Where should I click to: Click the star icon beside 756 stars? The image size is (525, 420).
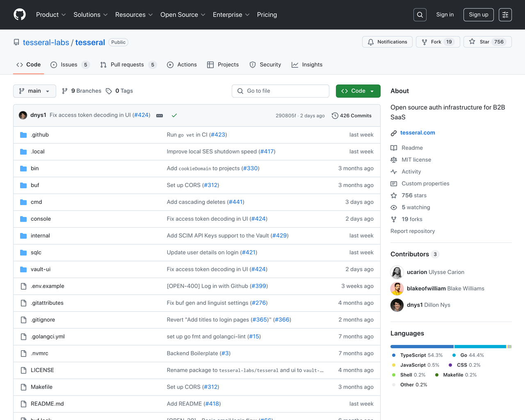(x=394, y=196)
